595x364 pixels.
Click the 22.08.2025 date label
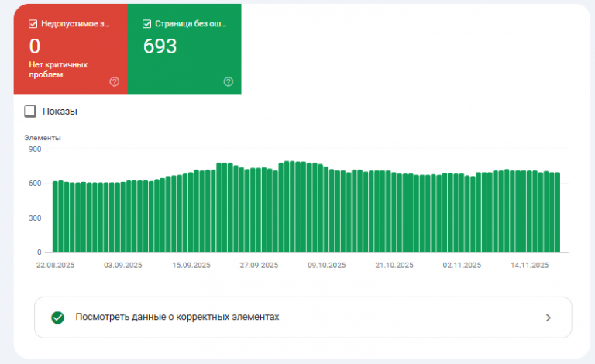(x=56, y=265)
